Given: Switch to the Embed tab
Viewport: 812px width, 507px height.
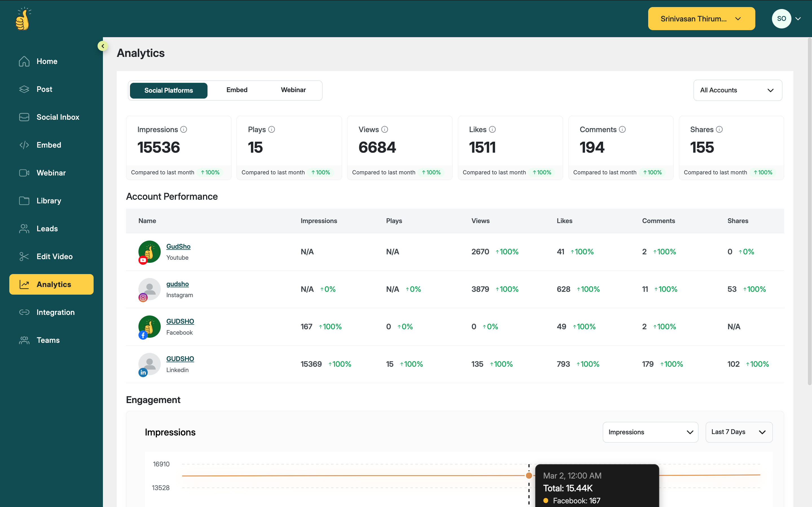Looking at the screenshot, I should [237, 90].
